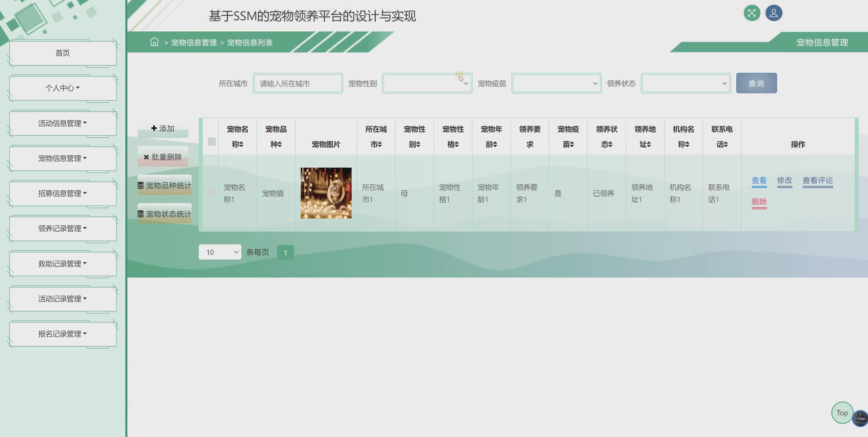Open the 领养状态 dropdown
Image resolution: width=868 pixels, height=437 pixels.
685,83
